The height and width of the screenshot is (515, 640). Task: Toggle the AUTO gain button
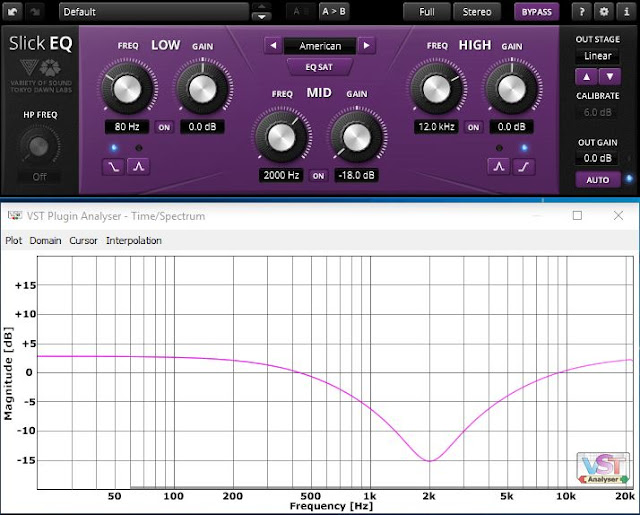point(598,180)
